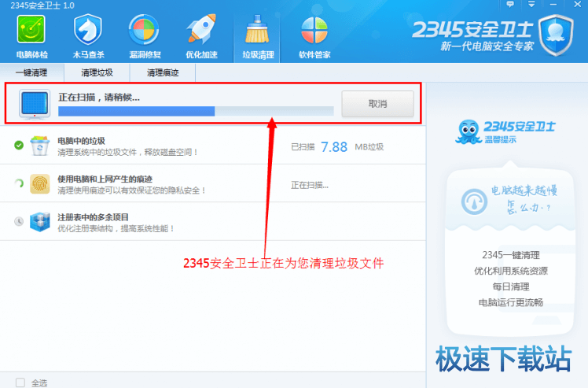Open 优化加速 rocket icon
Screen dimensions: 588x388
(201, 30)
